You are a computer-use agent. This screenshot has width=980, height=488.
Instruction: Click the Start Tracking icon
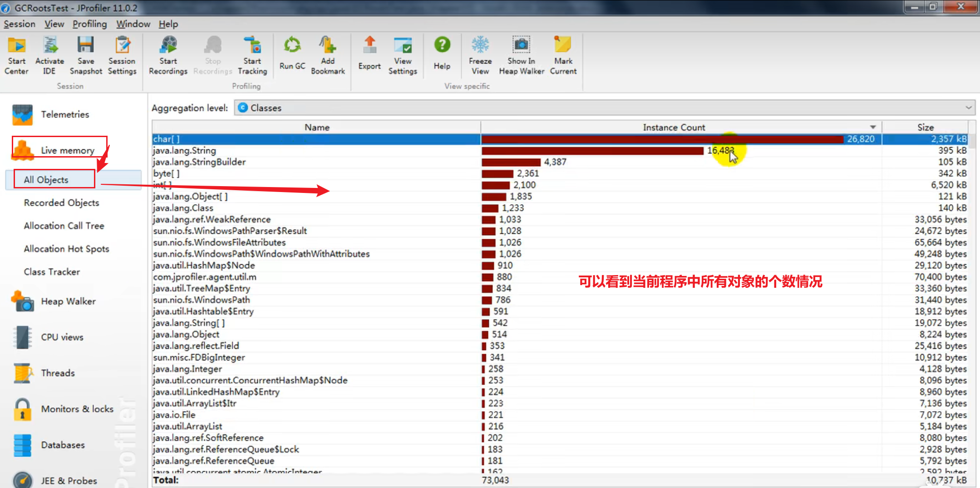coord(252,46)
